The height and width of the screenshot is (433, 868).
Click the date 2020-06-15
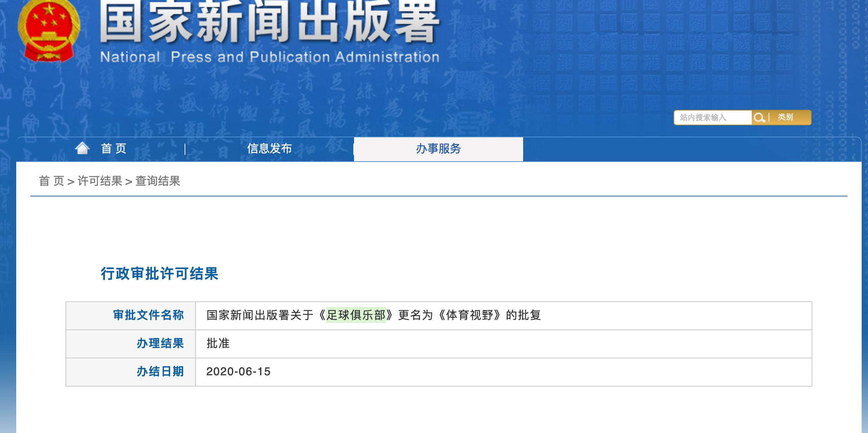point(238,371)
